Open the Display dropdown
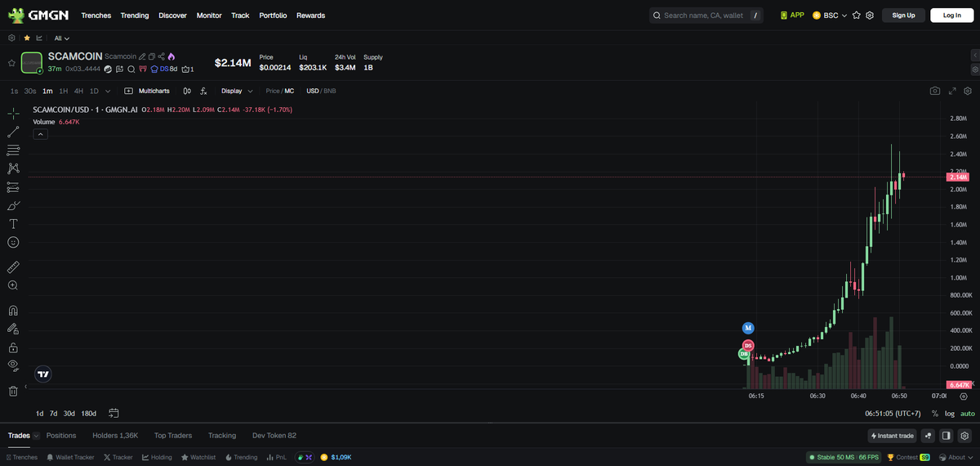The image size is (980, 466). click(x=237, y=91)
